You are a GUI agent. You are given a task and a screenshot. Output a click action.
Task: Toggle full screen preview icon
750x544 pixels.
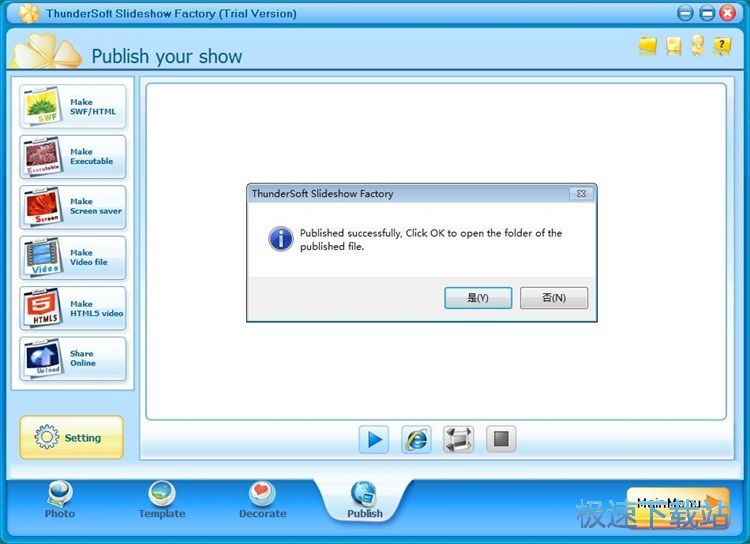[x=459, y=439]
